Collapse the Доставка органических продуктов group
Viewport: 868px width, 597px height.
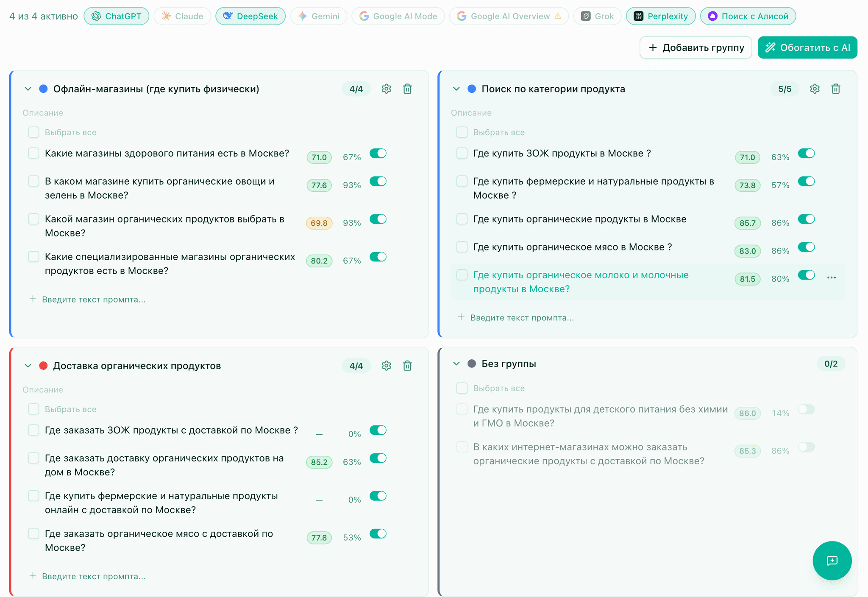[x=28, y=365]
